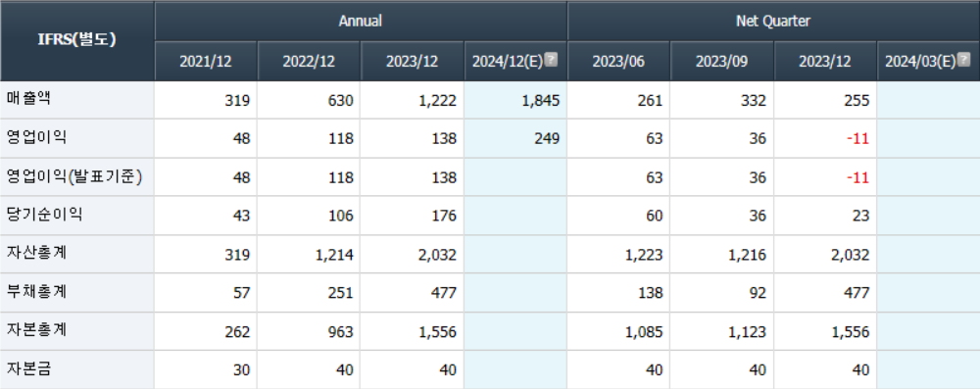
Task: Select the 부채총계 row label
Action: click(x=36, y=292)
